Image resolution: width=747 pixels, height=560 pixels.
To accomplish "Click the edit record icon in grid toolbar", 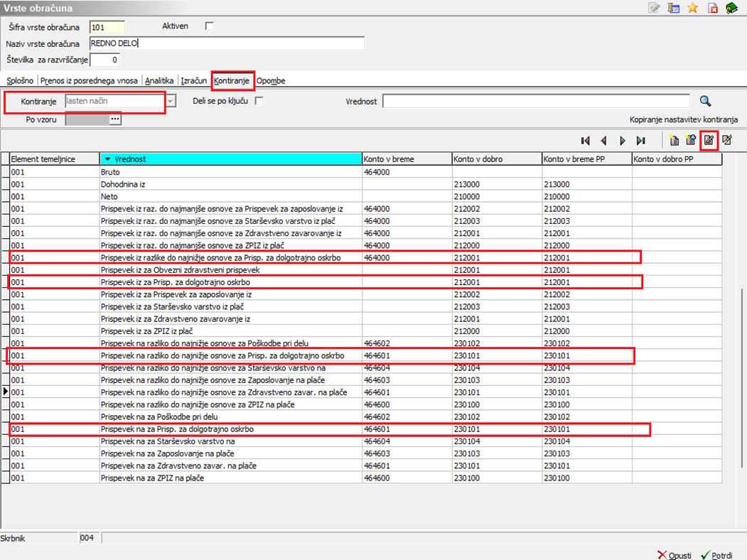I will (x=709, y=140).
